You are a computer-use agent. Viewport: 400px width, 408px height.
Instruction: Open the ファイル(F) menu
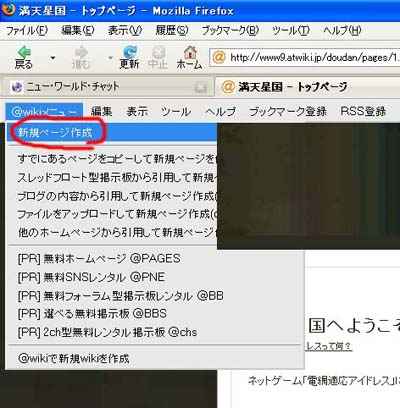point(27,30)
